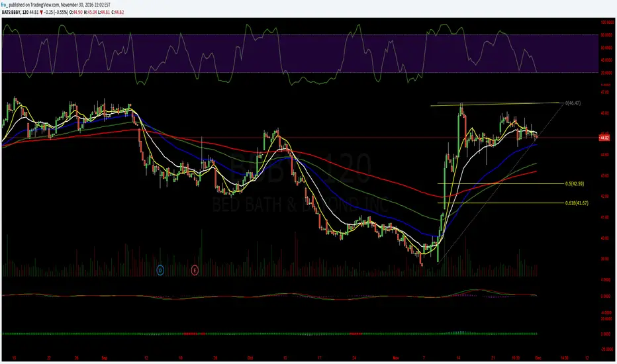Click the 46.00 price axis label
Image resolution: width=617 pixels, height=364 pixels.
pos(605,113)
